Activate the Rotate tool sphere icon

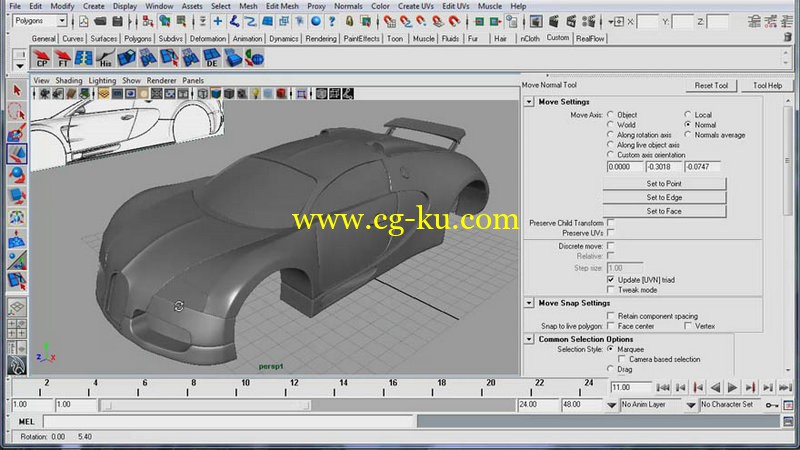pos(17,175)
